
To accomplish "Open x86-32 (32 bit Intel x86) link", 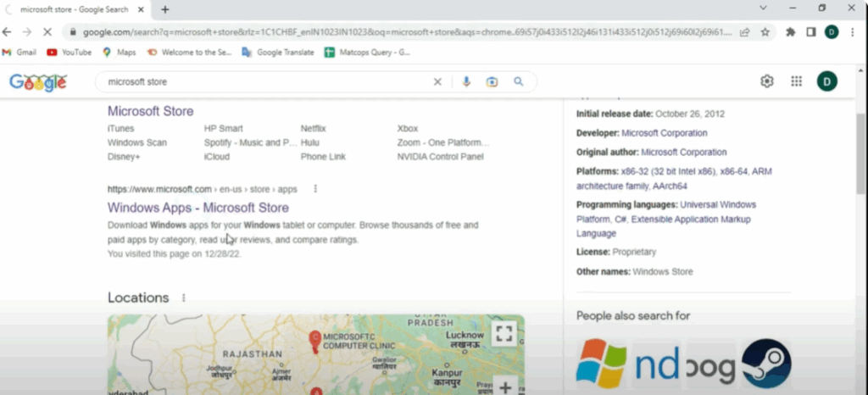I will [668, 171].
